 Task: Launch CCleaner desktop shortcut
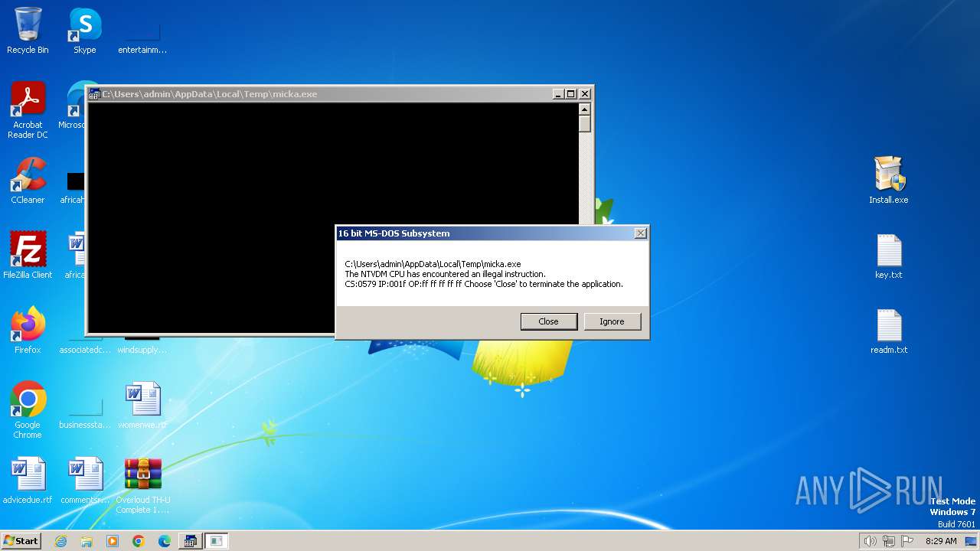(28, 181)
